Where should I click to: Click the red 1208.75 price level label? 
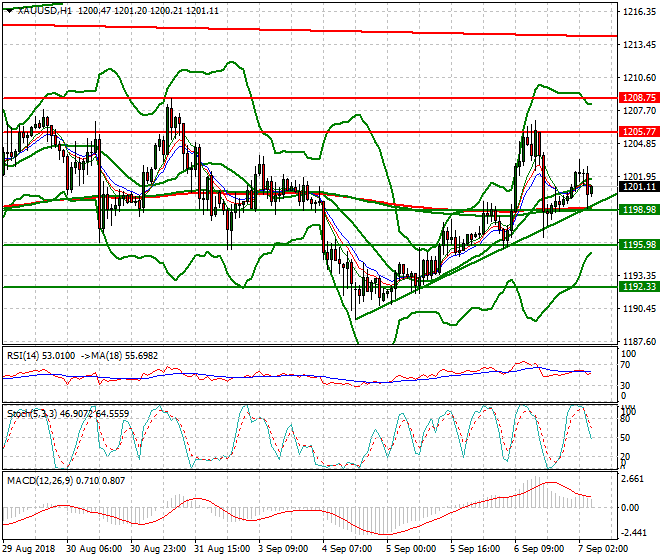point(639,98)
